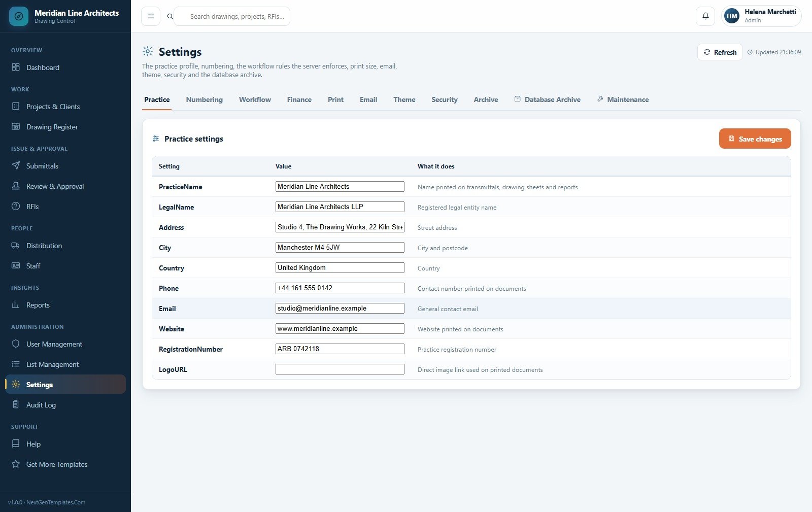Screen dimensions: 812x512
Task: Open the Finance tab
Action: (x=299, y=99)
